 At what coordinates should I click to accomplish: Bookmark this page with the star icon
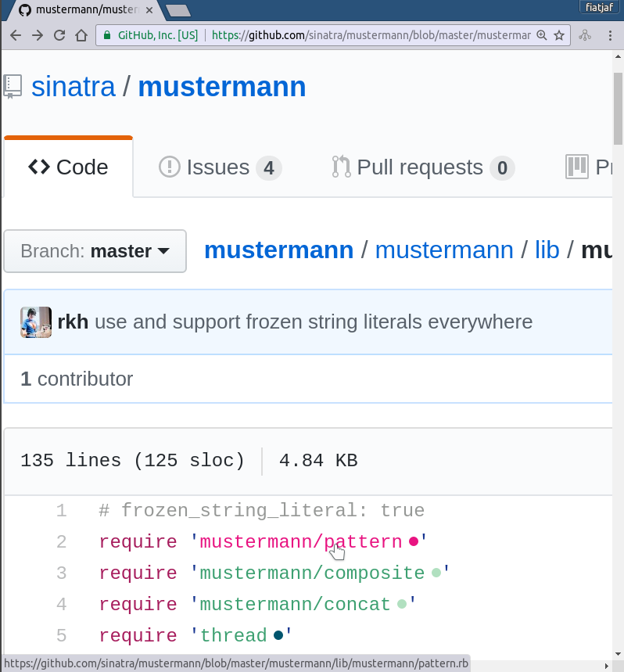tap(559, 35)
